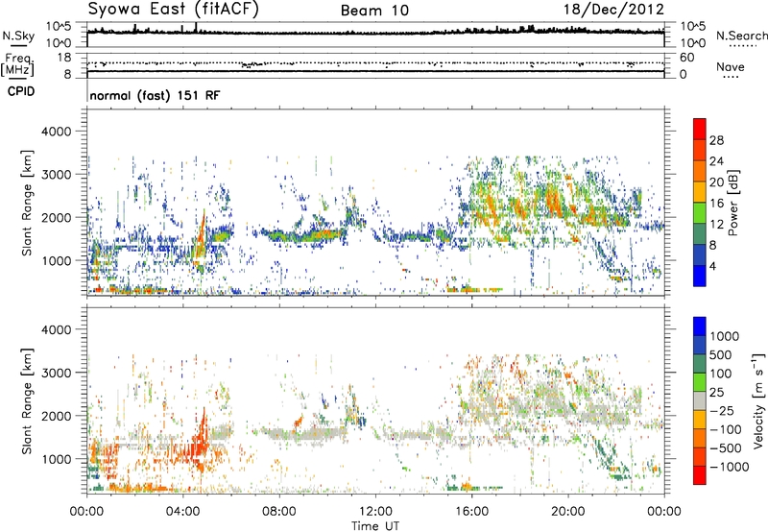
Task: Select the "Freq. [MHz]" axis label
Action: coord(17,64)
